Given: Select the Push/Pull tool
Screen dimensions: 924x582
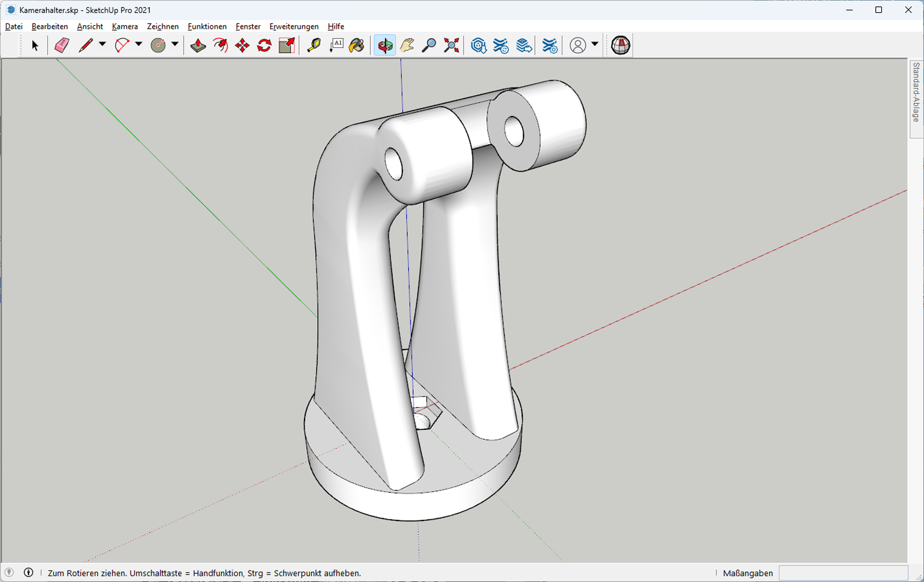Looking at the screenshot, I should (x=198, y=46).
